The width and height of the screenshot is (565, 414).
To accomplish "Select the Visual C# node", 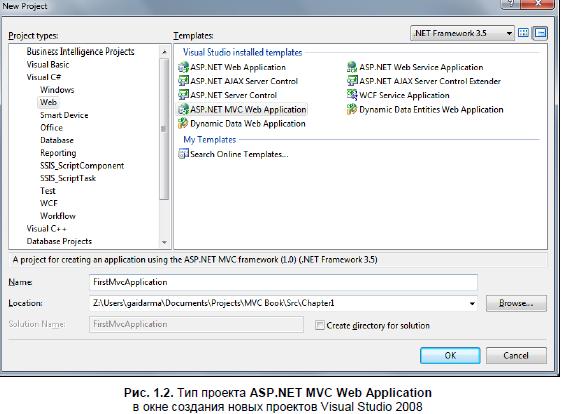I will (x=44, y=77).
